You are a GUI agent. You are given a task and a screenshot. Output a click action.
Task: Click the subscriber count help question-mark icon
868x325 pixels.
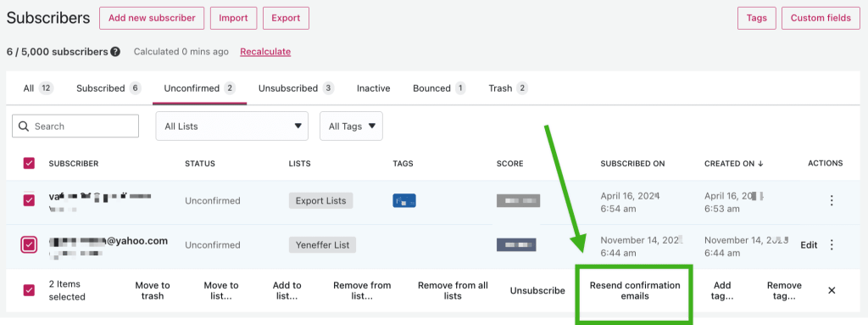coord(115,52)
